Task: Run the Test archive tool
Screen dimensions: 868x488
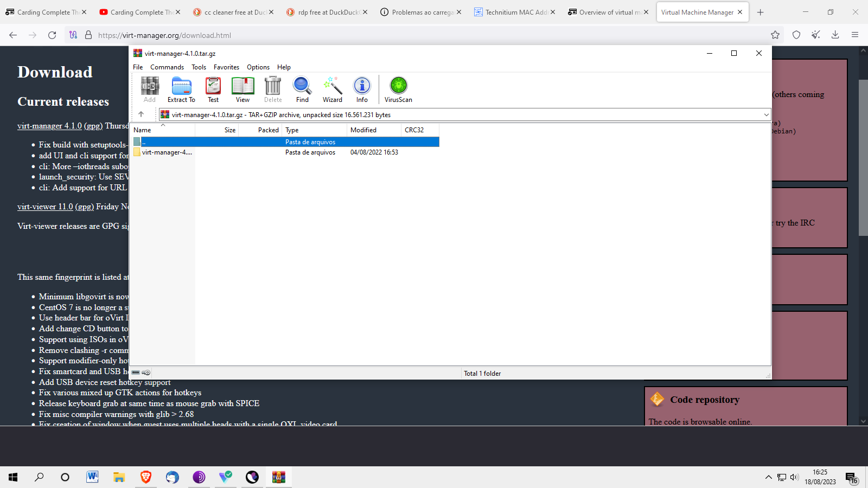Action: tap(213, 89)
